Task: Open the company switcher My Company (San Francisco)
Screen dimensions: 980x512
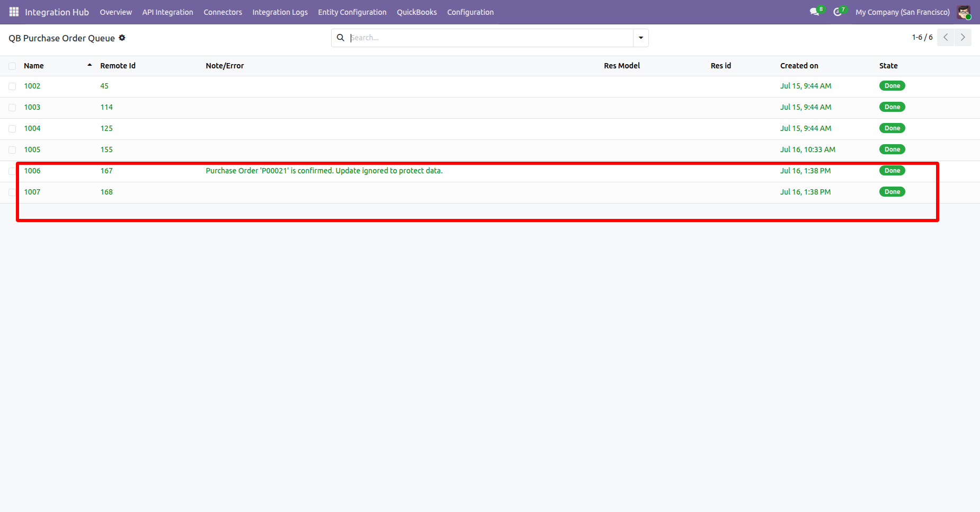Action: tap(903, 12)
